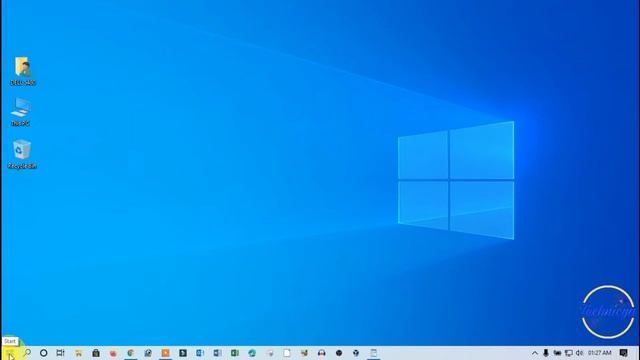The height and width of the screenshot is (360, 640).
Task: Open the Start menu
Action: pyautogui.click(x=10, y=353)
